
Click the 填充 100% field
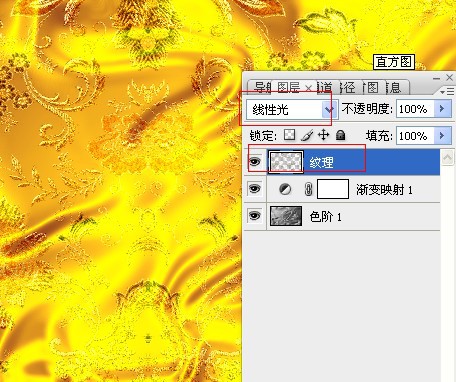[x=415, y=136]
